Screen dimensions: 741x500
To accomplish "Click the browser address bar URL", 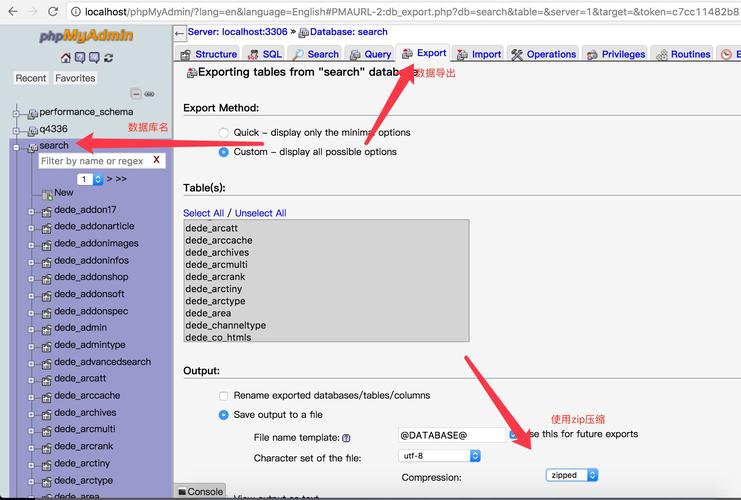I will click(x=411, y=12).
